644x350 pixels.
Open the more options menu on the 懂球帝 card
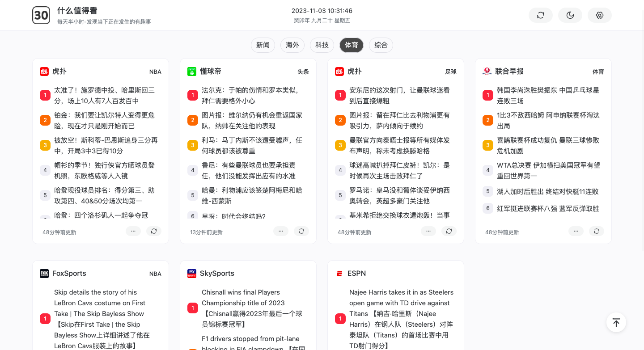click(281, 231)
